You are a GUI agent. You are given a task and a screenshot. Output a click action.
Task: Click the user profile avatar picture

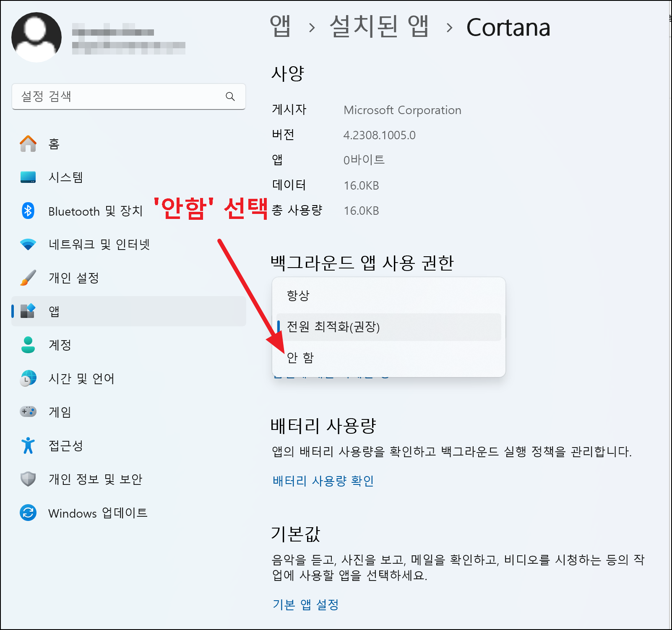point(36,37)
